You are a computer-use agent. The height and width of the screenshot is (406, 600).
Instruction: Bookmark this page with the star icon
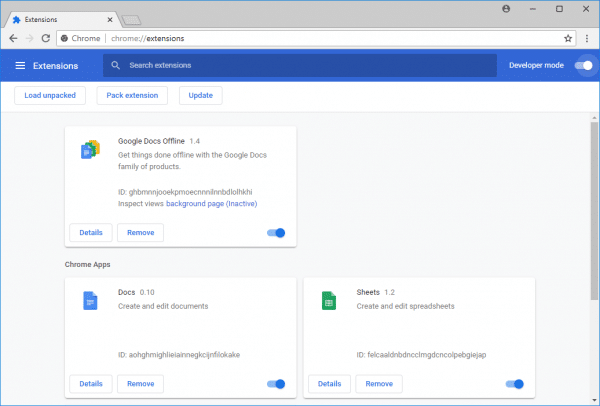click(568, 38)
